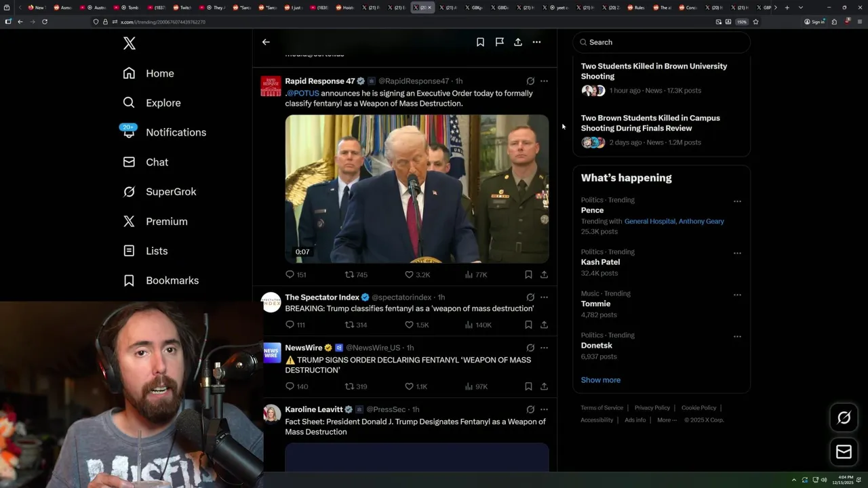Play the Trump podium video
Screen dimensions: 868x488
point(417,188)
